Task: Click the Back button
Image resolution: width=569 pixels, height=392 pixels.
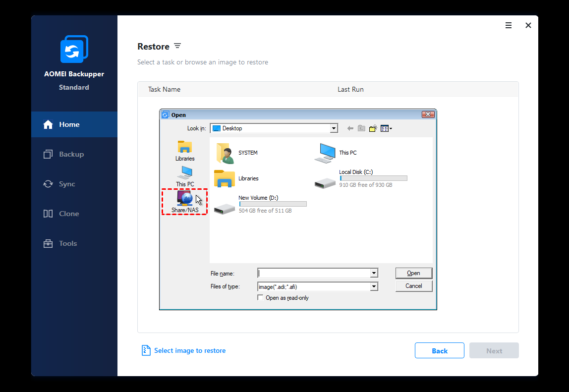Action: (440, 351)
